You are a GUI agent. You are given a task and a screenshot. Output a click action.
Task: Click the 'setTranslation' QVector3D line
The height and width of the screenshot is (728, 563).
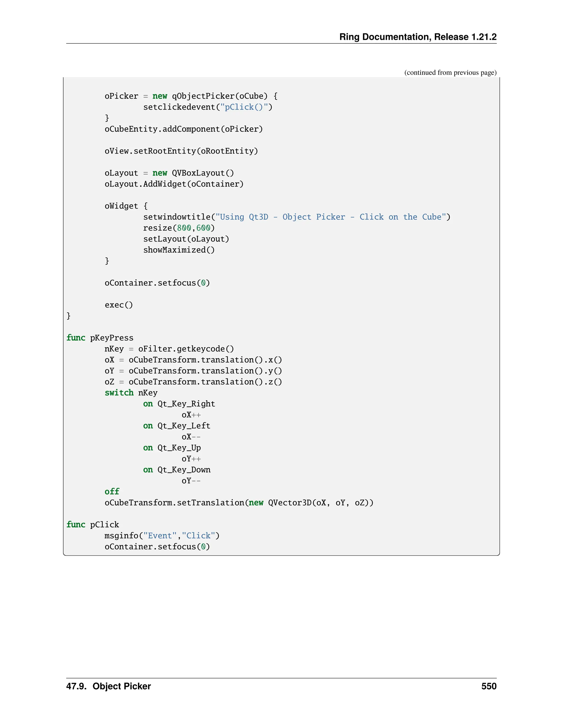(x=239, y=503)
